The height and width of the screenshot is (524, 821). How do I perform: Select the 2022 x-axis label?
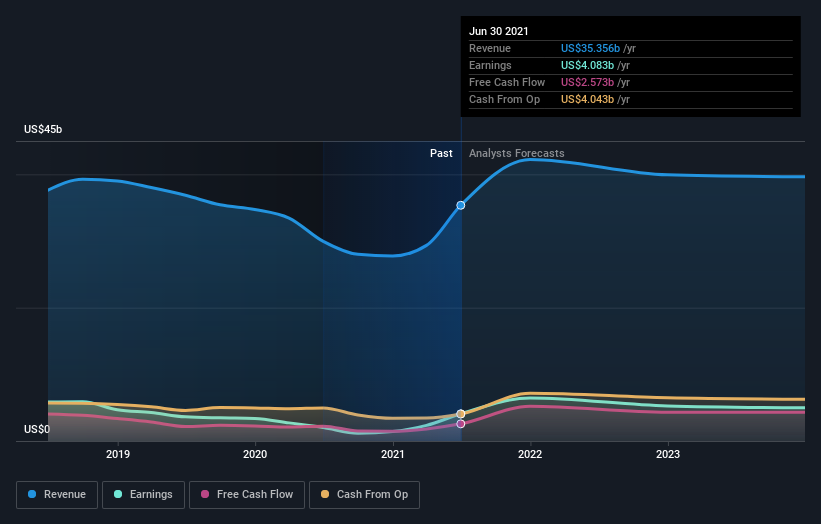tap(530, 454)
